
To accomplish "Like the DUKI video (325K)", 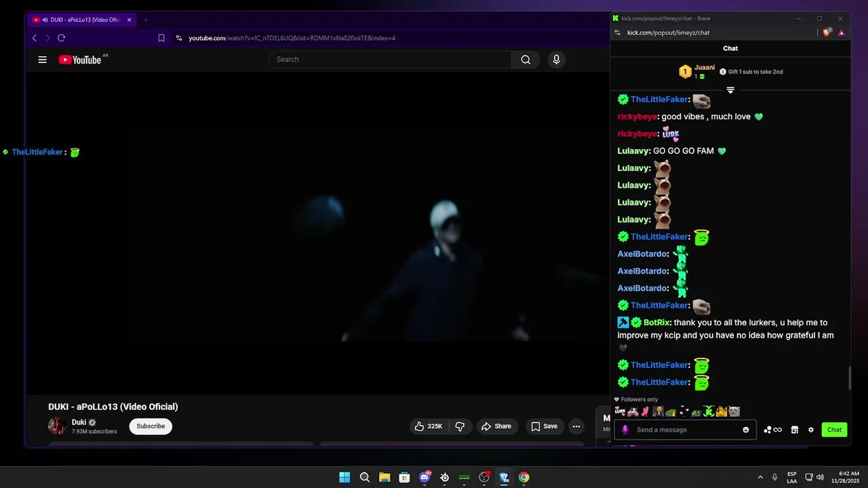I will pyautogui.click(x=428, y=426).
